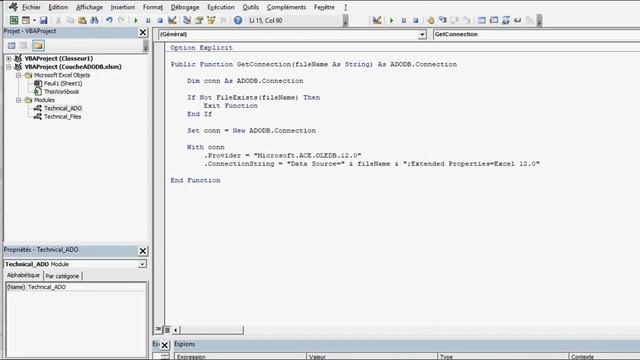This screenshot has height=360, width=640.
Task: Switch to Alphabétique tab
Action: point(23,276)
